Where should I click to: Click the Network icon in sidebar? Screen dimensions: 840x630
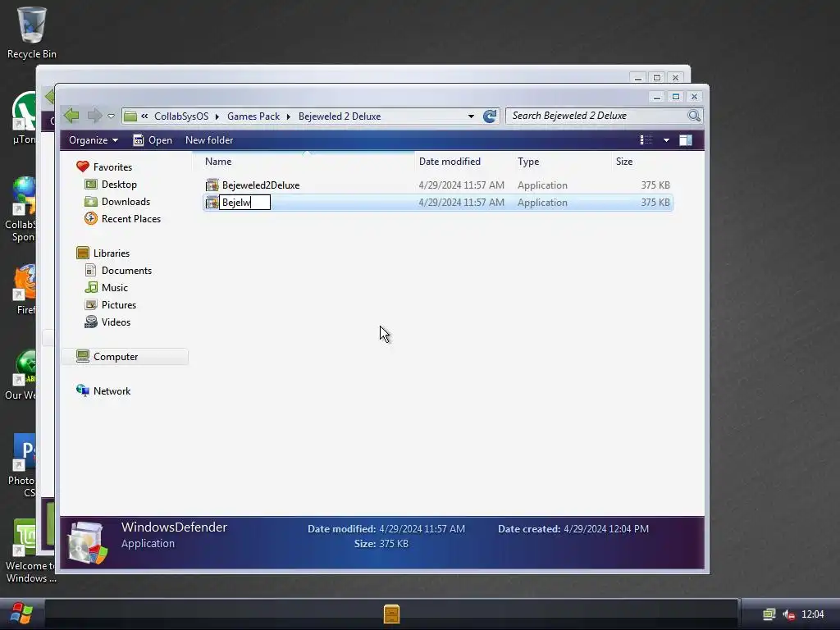pyautogui.click(x=83, y=390)
